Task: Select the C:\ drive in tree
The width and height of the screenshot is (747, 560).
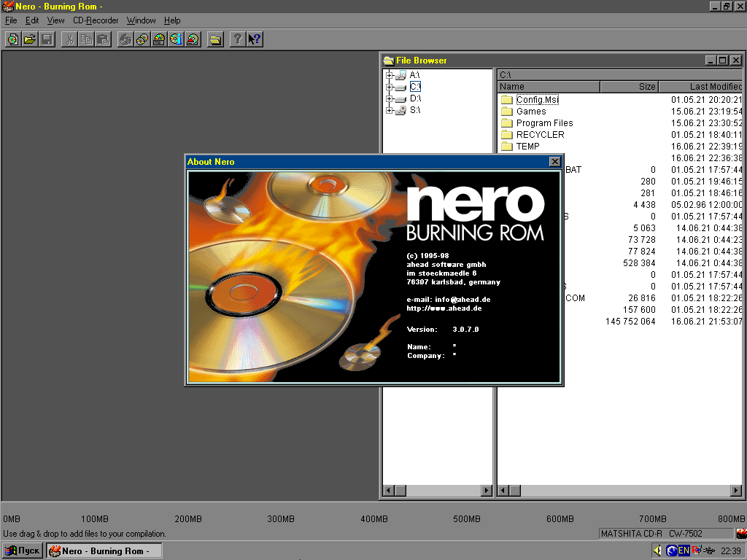Action: point(415,87)
